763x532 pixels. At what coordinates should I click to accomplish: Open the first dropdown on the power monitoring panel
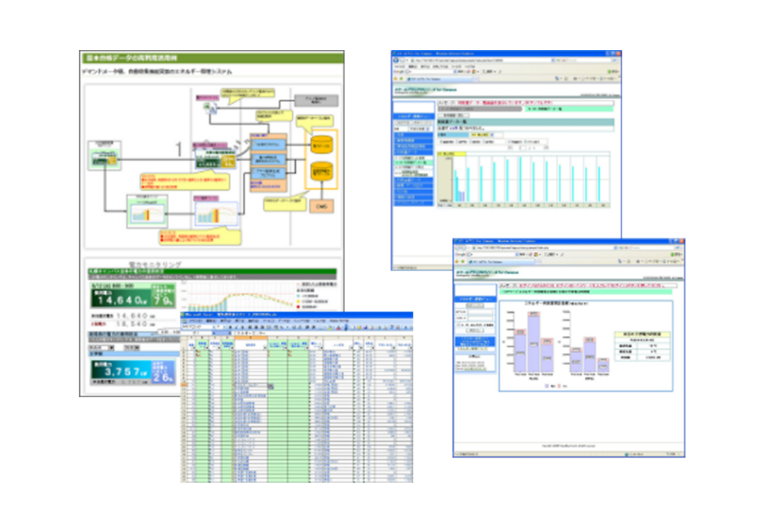point(101,347)
